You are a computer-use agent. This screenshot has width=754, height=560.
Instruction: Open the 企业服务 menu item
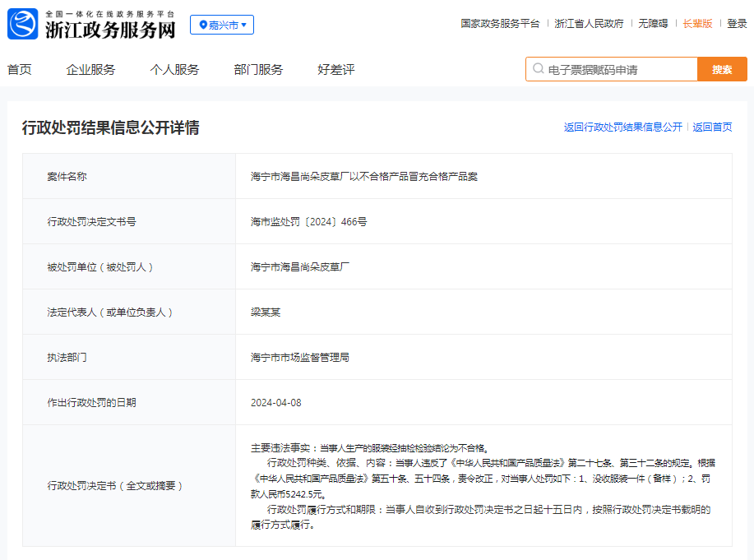[x=91, y=70]
